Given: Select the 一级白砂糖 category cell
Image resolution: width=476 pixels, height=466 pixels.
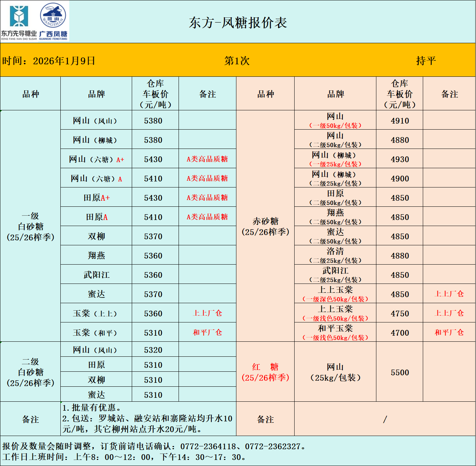Looking at the screenshot, I should [31, 226].
